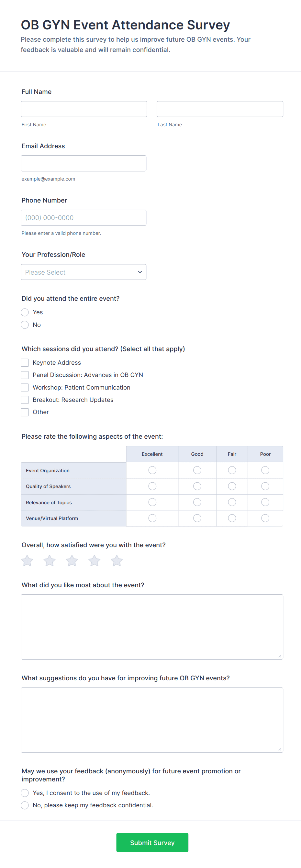Rate Venue/Virtual Platform as Poor
The height and width of the screenshot is (868, 301).
point(265,518)
